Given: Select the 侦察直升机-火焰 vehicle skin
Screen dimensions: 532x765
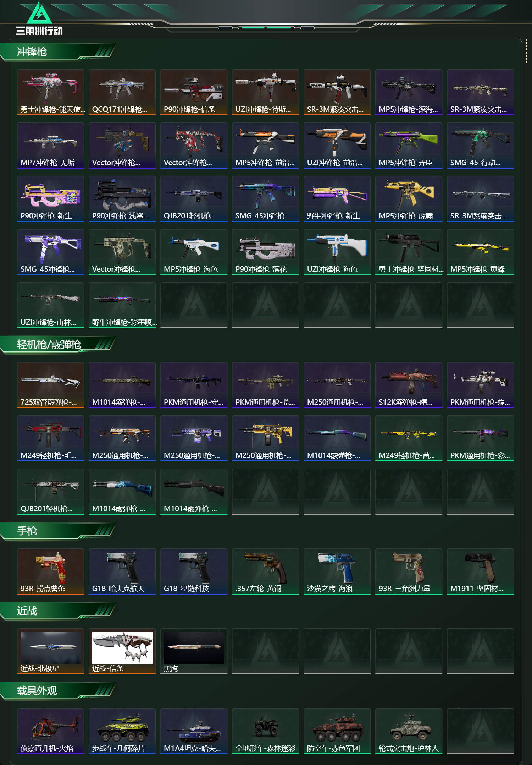Looking at the screenshot, I should click(x=50, y=731).
